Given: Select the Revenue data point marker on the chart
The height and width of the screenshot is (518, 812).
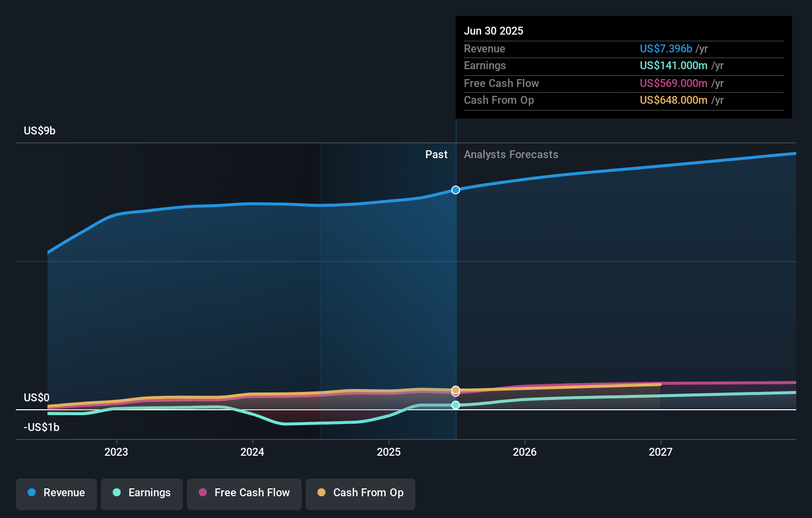Looking at the screenshot, I should click(455, 189).
